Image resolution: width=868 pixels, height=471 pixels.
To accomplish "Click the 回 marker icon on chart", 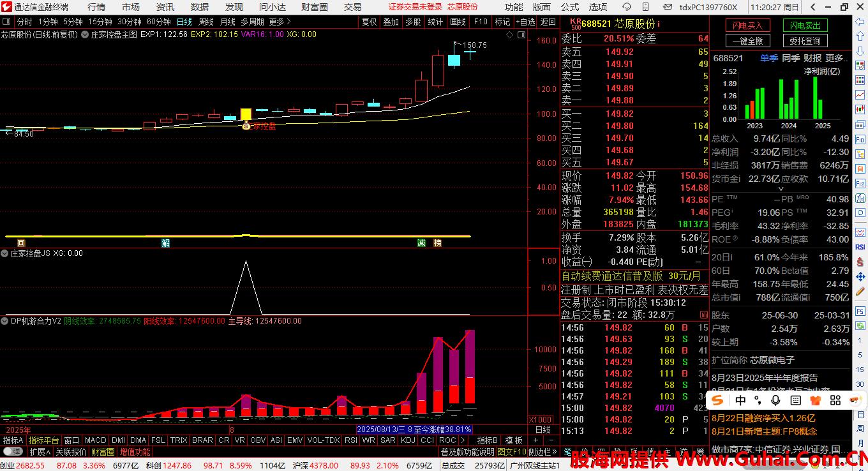I will tap(21, 243).
